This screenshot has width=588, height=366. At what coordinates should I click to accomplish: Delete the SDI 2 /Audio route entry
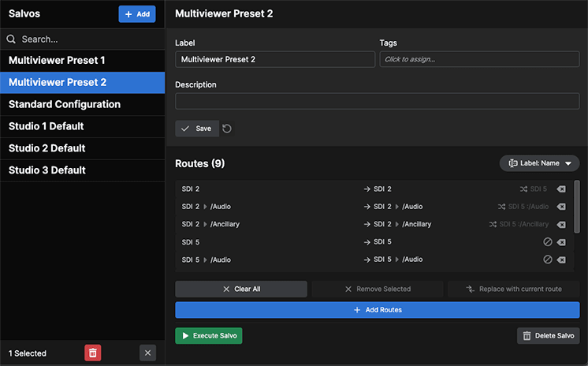coord(561,207)
